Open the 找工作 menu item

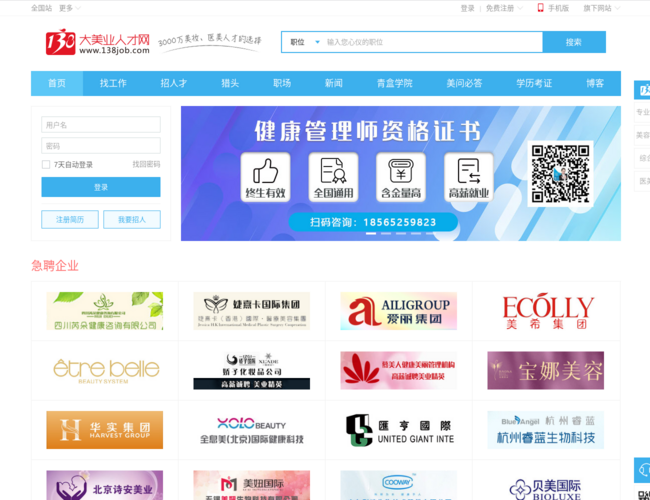click(113, 83)
